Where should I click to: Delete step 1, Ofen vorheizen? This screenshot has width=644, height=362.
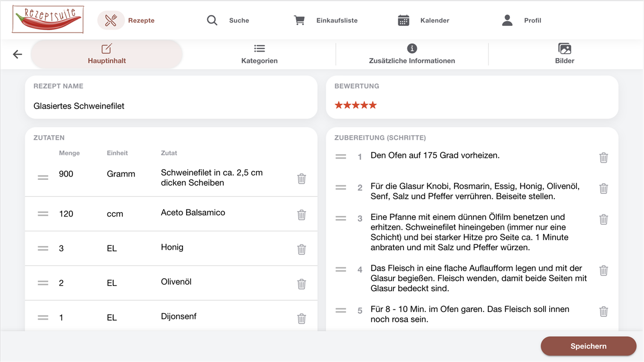click(x=604, y=157)
